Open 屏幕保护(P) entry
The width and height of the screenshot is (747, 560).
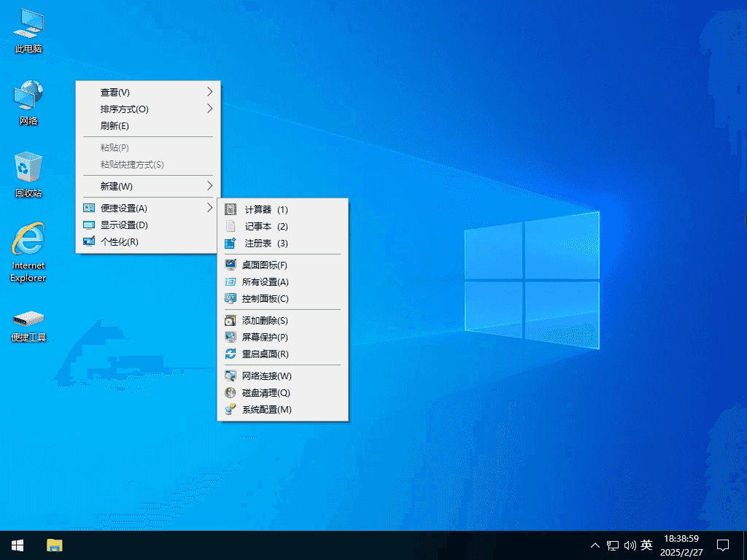point(283,337)
